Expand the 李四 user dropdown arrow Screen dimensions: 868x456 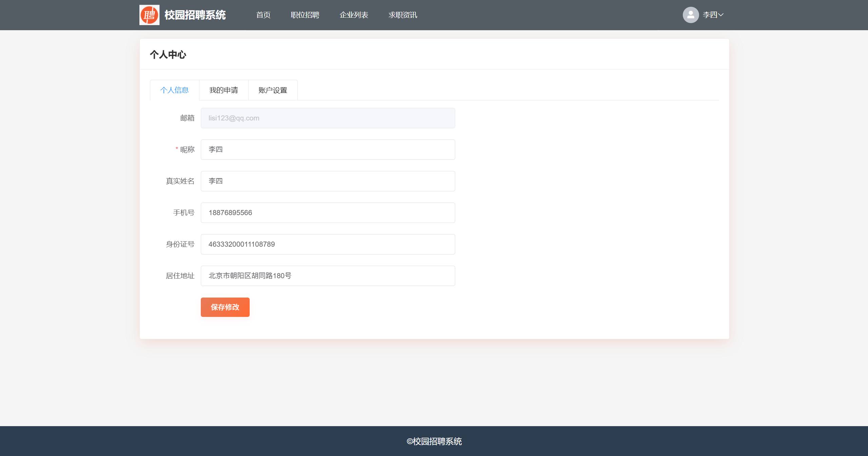click(721, 15)
